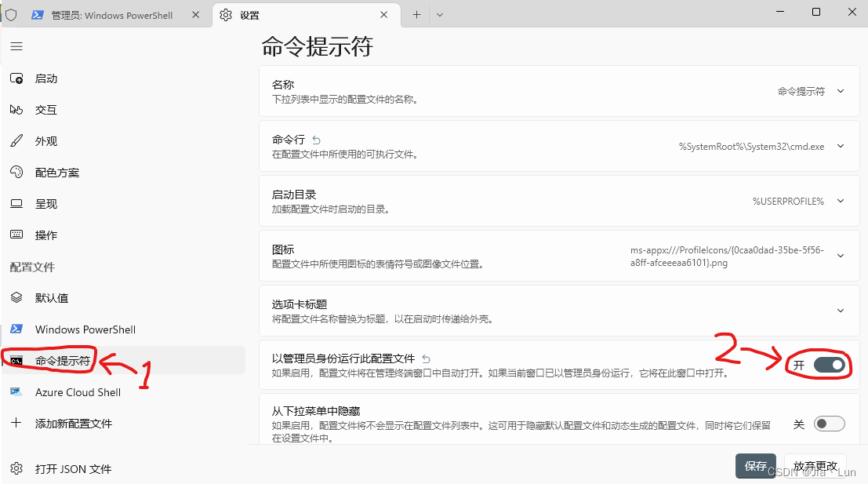Expand the 名称 setting chevron
868x484 pixels.
tap(841, 91)
